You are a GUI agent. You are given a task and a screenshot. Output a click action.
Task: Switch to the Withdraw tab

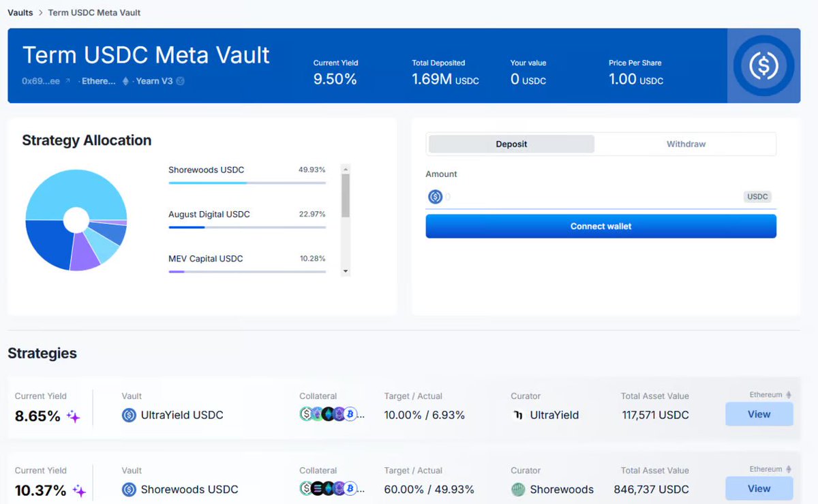click(686, 144)
